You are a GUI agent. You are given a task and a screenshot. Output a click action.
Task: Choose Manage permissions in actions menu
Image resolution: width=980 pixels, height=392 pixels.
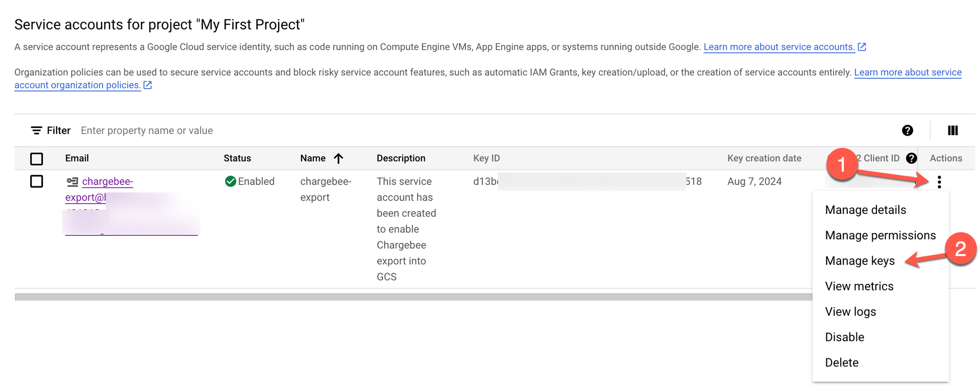coord(880,235)
